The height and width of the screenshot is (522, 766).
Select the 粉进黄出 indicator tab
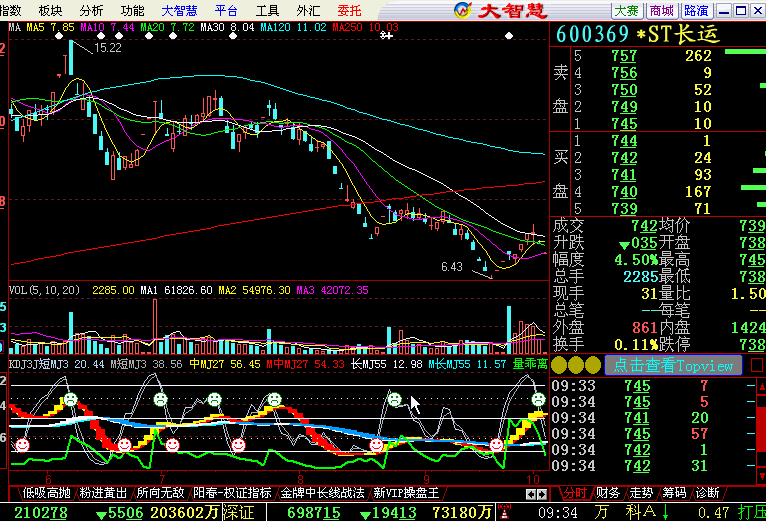[103, 493]
